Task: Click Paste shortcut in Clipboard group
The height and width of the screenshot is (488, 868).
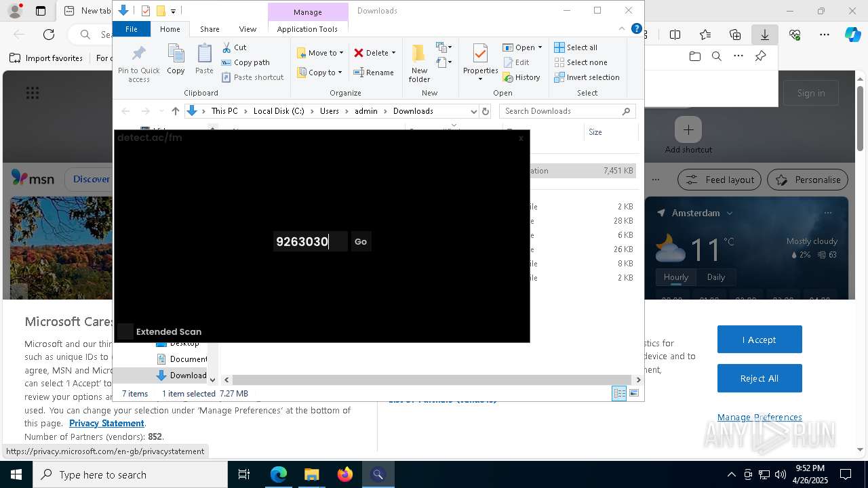Action: pyautogui.click(x=253, y=77)
